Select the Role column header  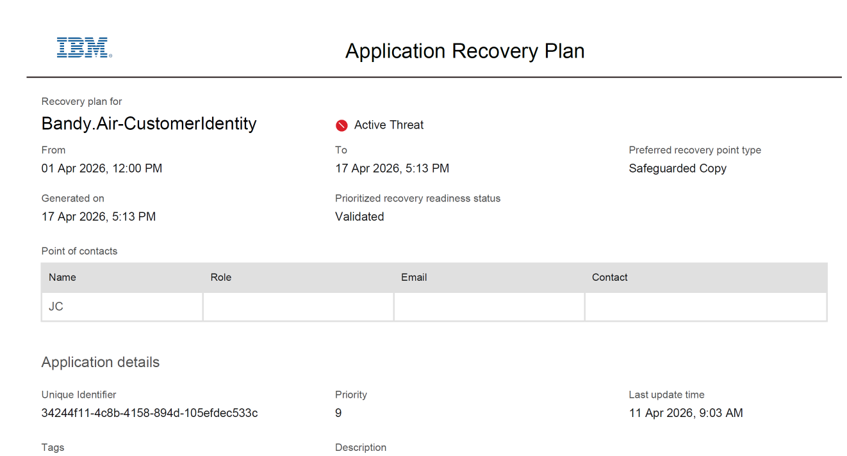click(221, 277)
